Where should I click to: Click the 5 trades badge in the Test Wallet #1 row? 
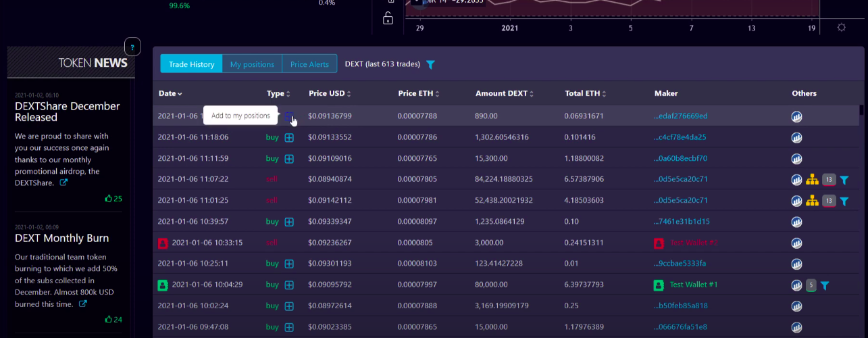(811, 285)
